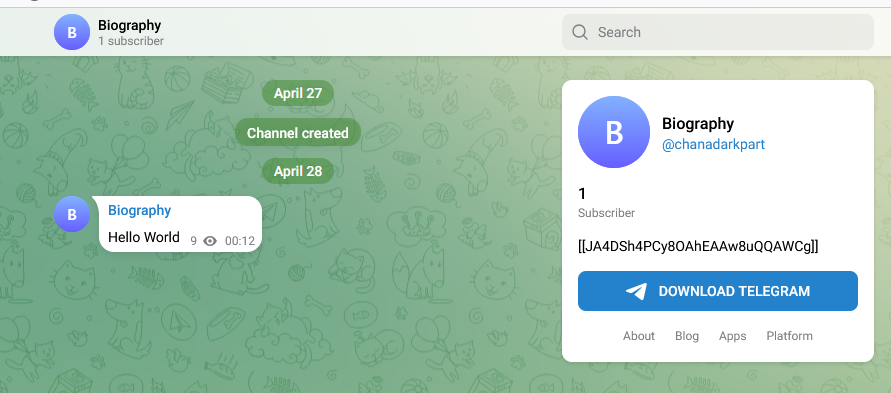Image resolution: width=891 pixels, height=393 pixels.
Task: Click the eye views icon on the message
Action: coord(210,241)
